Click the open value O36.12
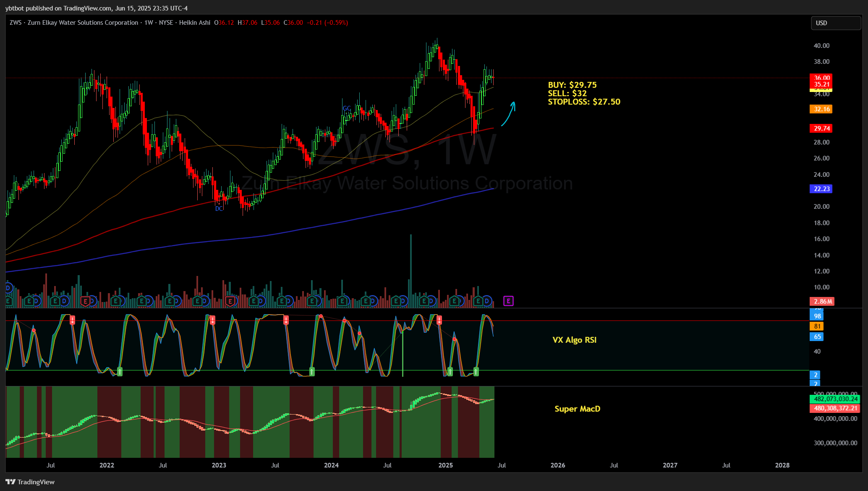 (x=224, y=23)
